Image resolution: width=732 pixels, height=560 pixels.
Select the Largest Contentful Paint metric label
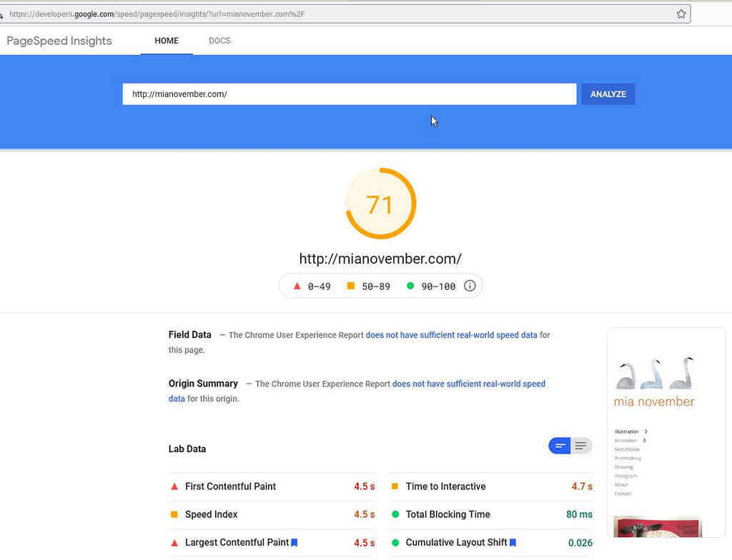(237, 542)
